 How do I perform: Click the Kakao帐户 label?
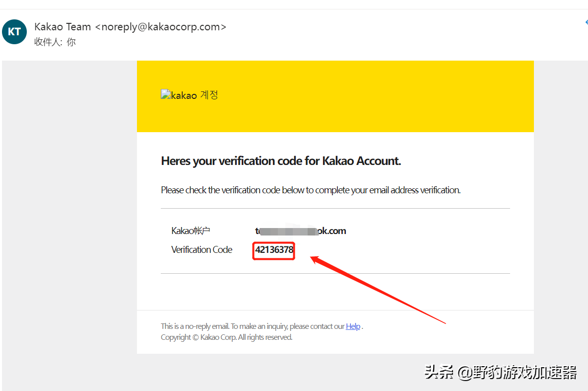pyautogui.click(x=191, y=231)
